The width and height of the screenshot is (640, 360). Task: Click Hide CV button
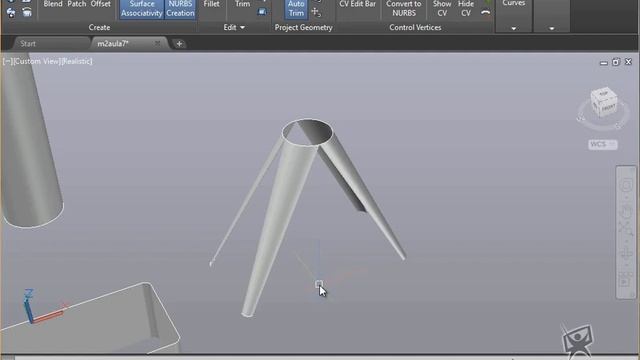pos(466,9)
